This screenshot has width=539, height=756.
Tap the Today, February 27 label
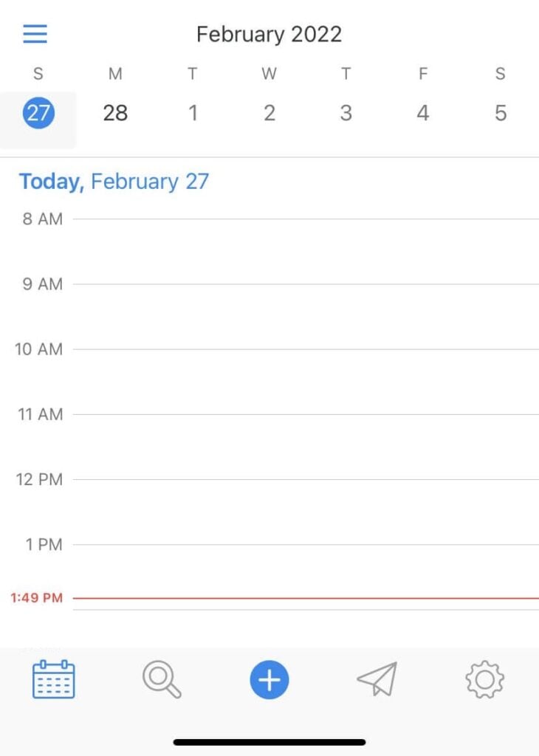click(114, 182)
